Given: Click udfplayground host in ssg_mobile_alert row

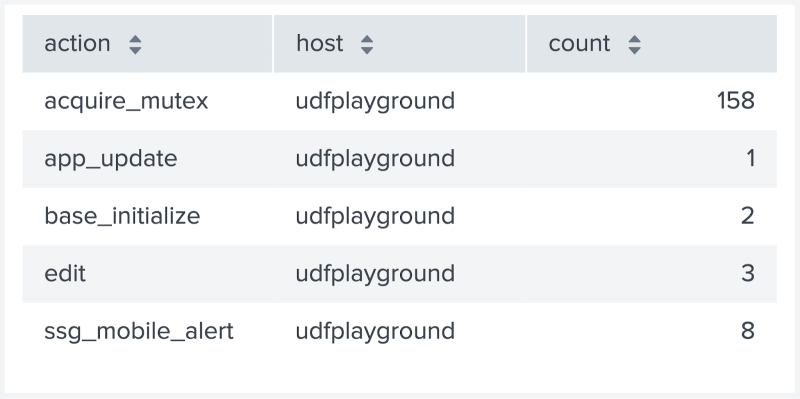Looking at the screenshot, I should pos(375,331).
